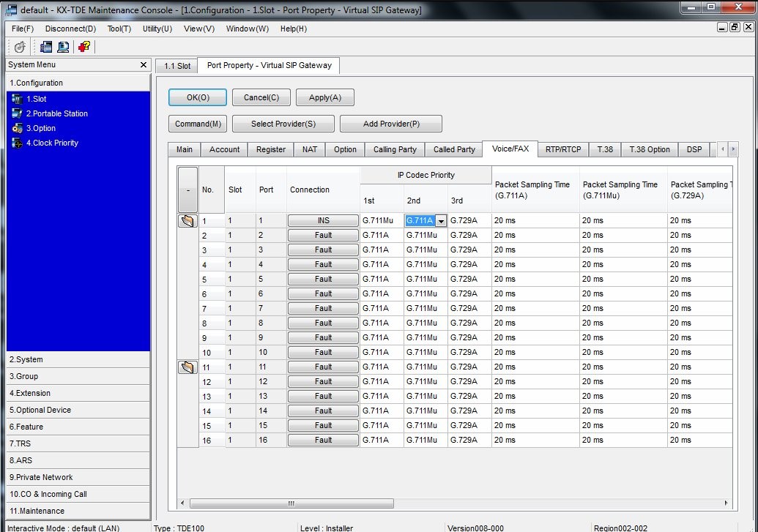The height and width of the screenshot is (532, 758).
Task: Open the Help(H) menu
Action: 294,29
